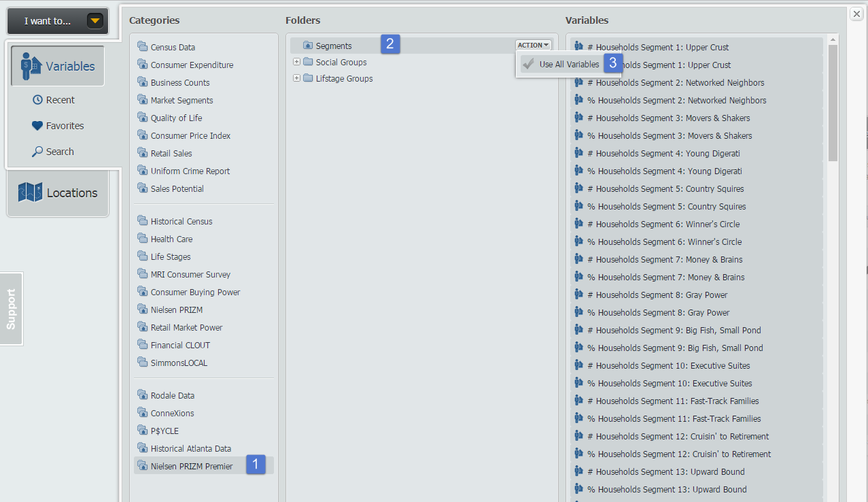Screen dimensions: 868x502
Task: Click the Business Counts folder icon
Action: pos(142,82)
